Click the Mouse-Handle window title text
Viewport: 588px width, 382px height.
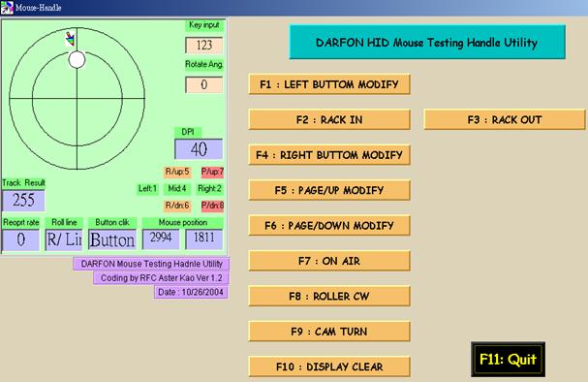(38, 8)
